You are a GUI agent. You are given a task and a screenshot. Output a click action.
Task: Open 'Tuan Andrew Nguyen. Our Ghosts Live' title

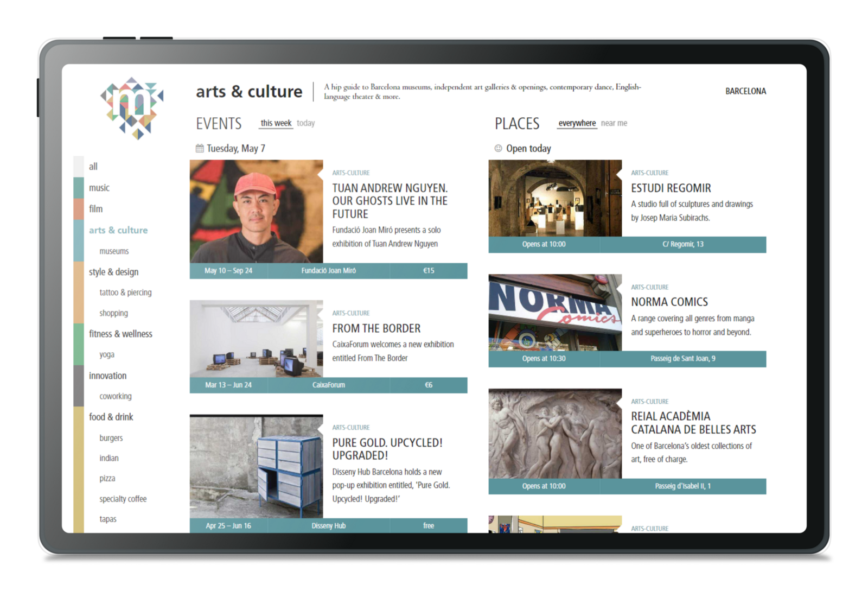390,201
